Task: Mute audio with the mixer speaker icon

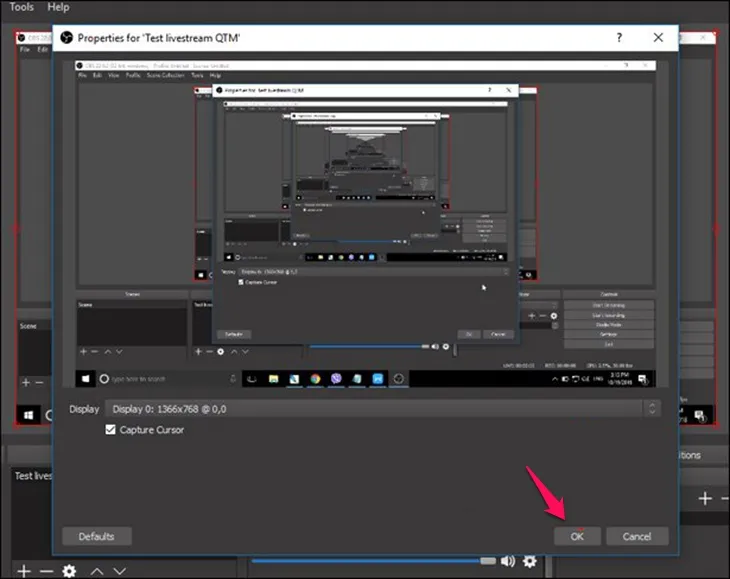Action: click(x=508, y=561)
